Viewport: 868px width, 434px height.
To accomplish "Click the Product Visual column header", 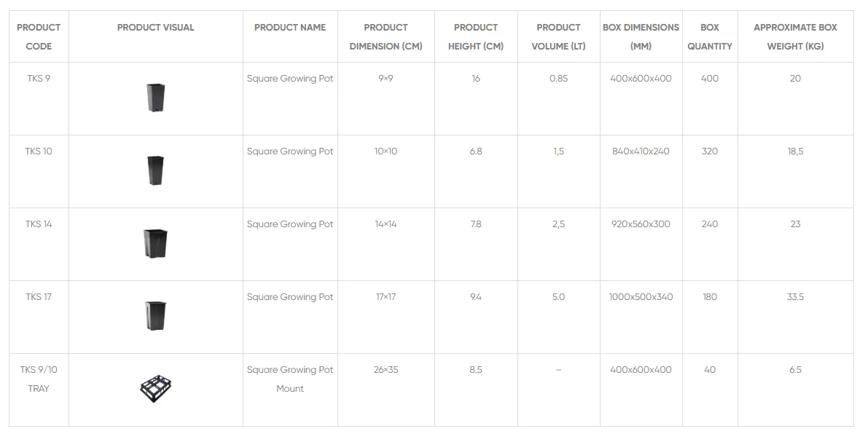I will coord(155,28).
